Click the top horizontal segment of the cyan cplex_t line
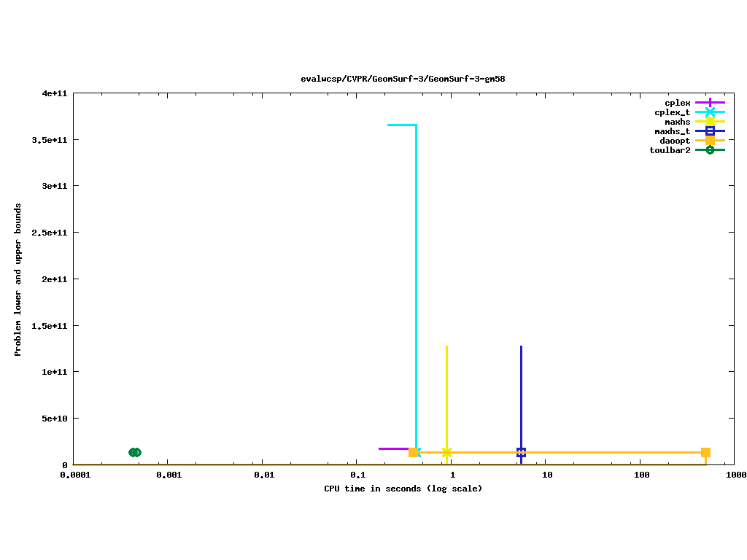Screen dimensions: 747x560 coord(401,125)
